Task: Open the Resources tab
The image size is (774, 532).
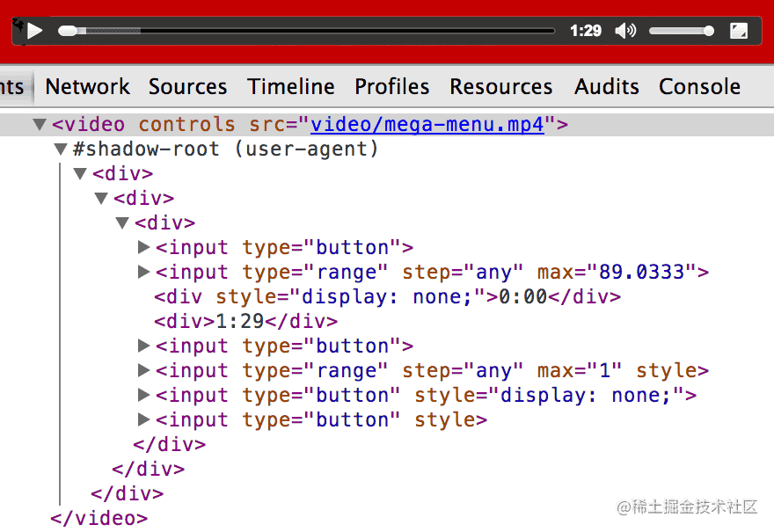Action: coord(501,86)
